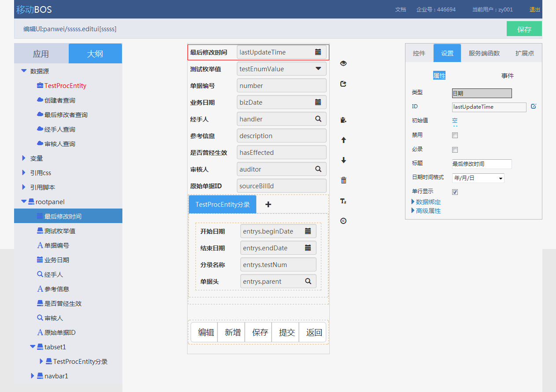Click calendar icon in bizDate field
The image size is (556, 392).
click(x=318, y=102)
